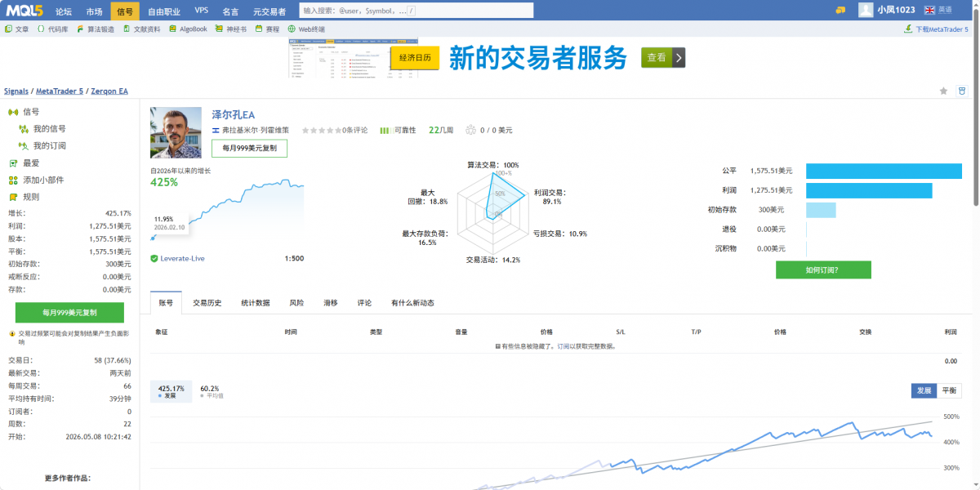980x490 pixels.
Task: Open the 论坛 forum menu
Action: (64, 11)
